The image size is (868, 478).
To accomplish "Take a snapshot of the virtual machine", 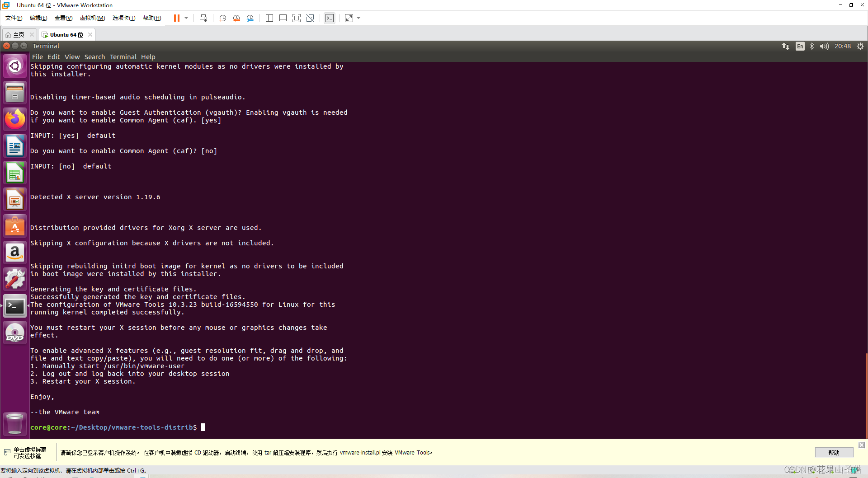I will tap(222, 18).
